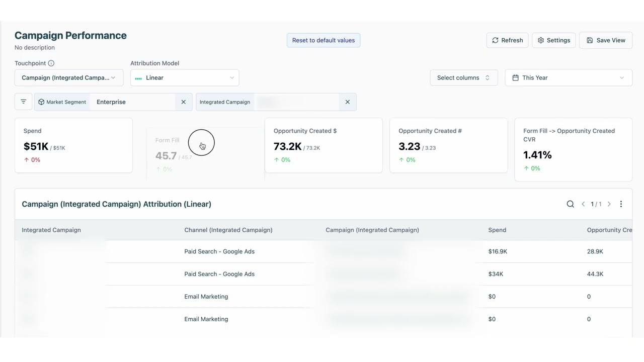Select the Opportunity Created # card
644x362 pixels.
(448, 145)
